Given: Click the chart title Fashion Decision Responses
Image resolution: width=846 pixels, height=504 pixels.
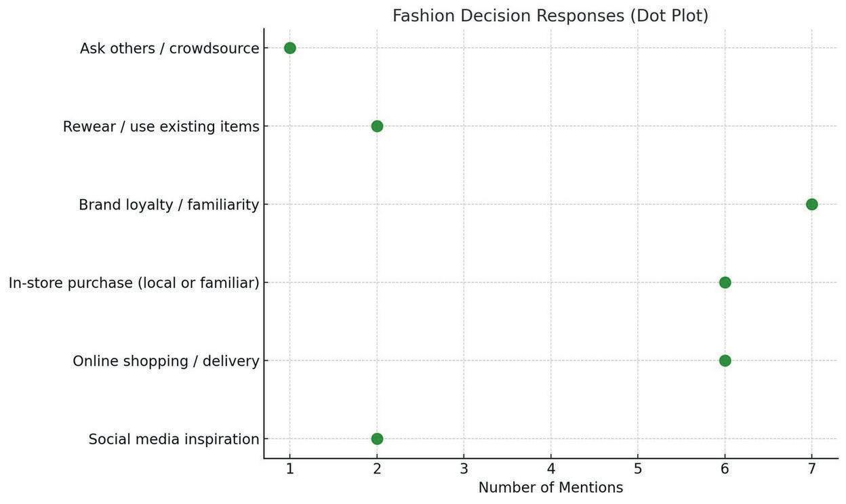Looking at the screenshot, I should (550, 16).
